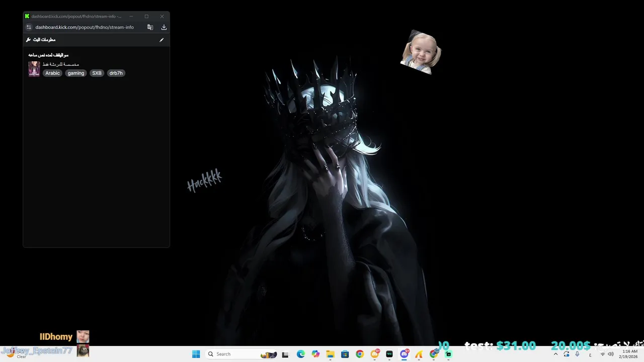Select the Arabic tag chip
The height and width of the screenshot is (362, 644).
click(52, 73)
